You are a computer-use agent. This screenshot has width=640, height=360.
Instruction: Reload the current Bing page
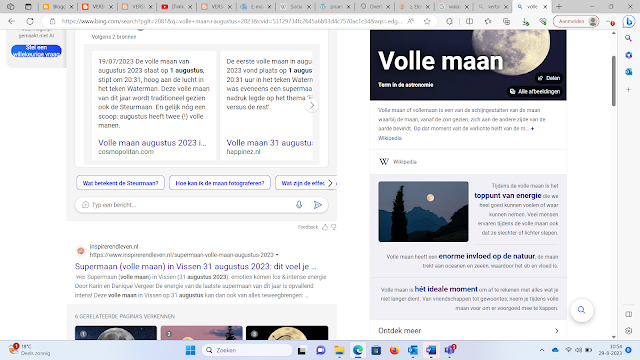coord(30,21)
